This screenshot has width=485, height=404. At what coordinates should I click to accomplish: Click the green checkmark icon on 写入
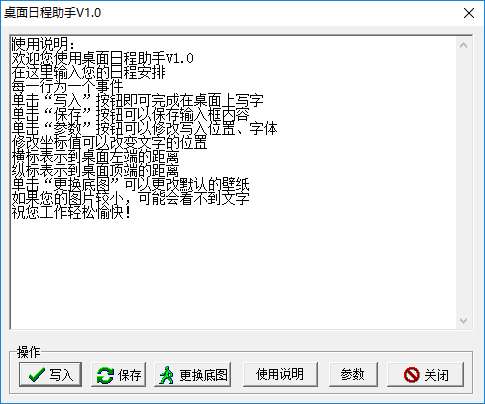point(37,375)
